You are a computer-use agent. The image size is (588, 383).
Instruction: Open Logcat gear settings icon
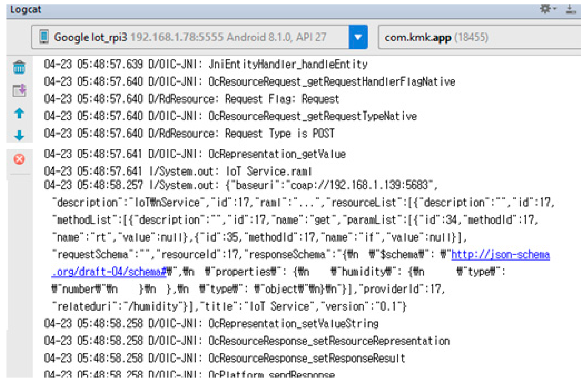(x=545, y=9)
